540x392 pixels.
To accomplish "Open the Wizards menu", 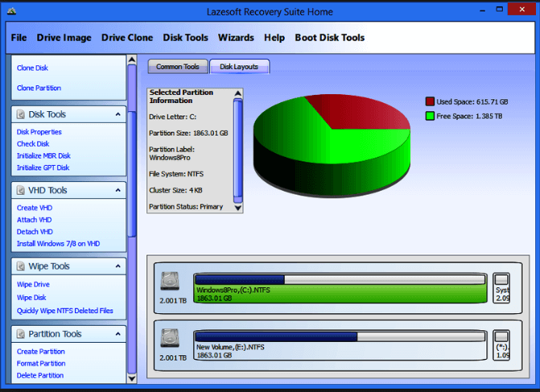I will click(236, 38).
